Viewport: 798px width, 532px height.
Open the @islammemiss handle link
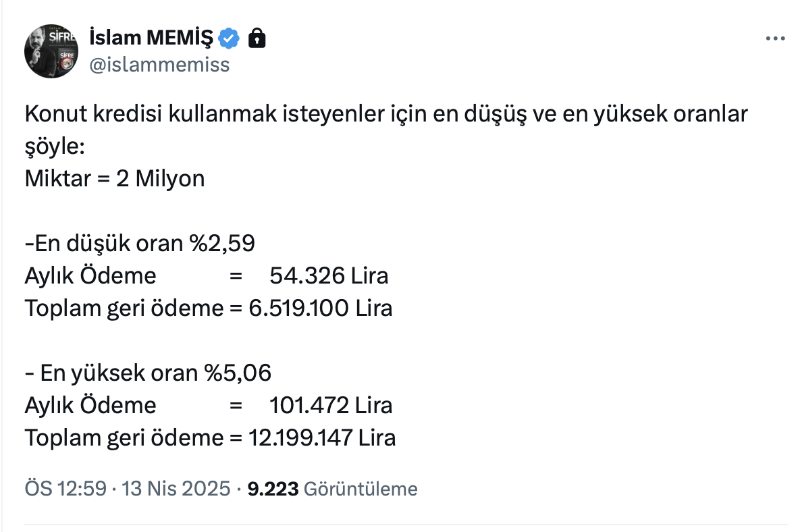click(x=159, y=65)
